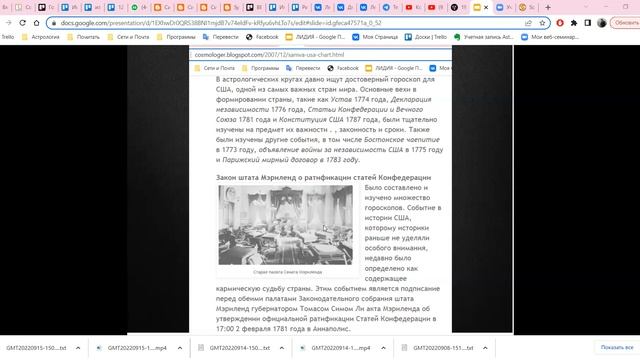The height and width of the screenshot is (360, 640).
Task: Open the tab search chevron in title bar
Action: (x=587, y=7)
